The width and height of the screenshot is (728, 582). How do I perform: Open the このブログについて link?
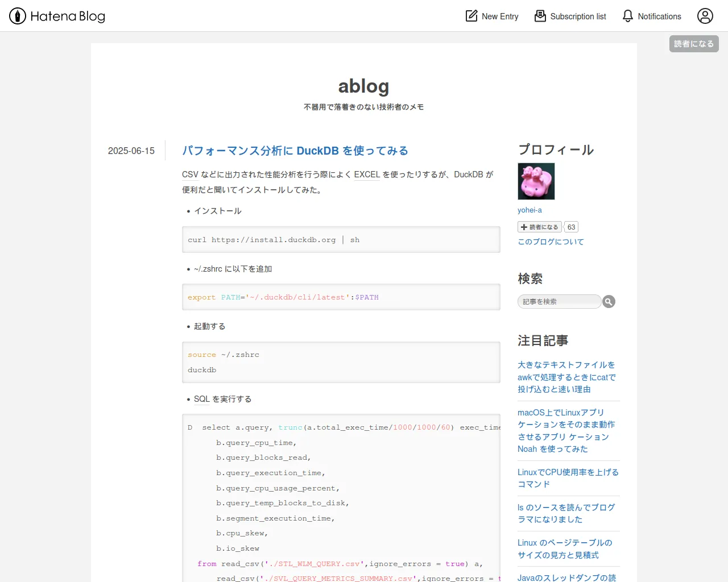[551, 242]
